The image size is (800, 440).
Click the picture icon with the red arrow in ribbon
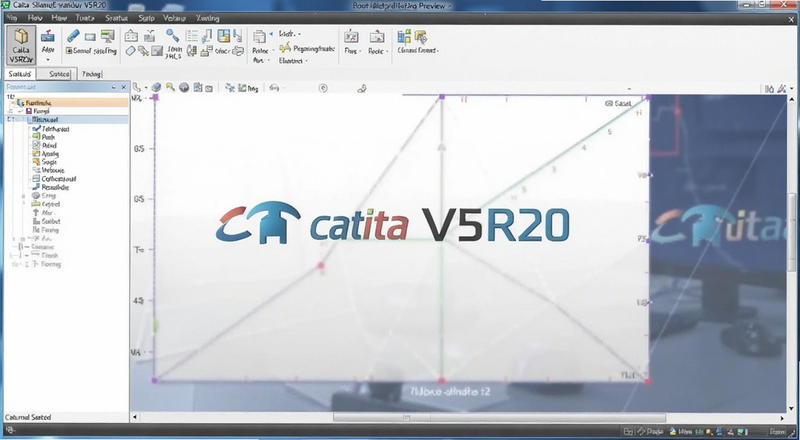tap(377, 37)
